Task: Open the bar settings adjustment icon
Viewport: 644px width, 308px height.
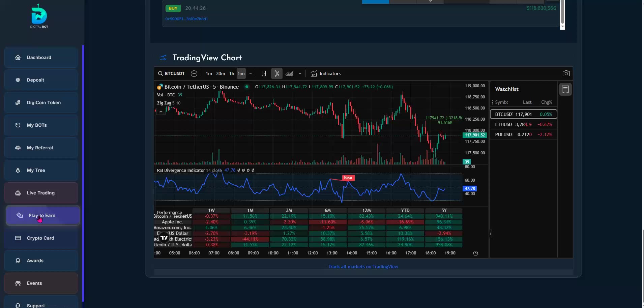Action: pos(264,73)
